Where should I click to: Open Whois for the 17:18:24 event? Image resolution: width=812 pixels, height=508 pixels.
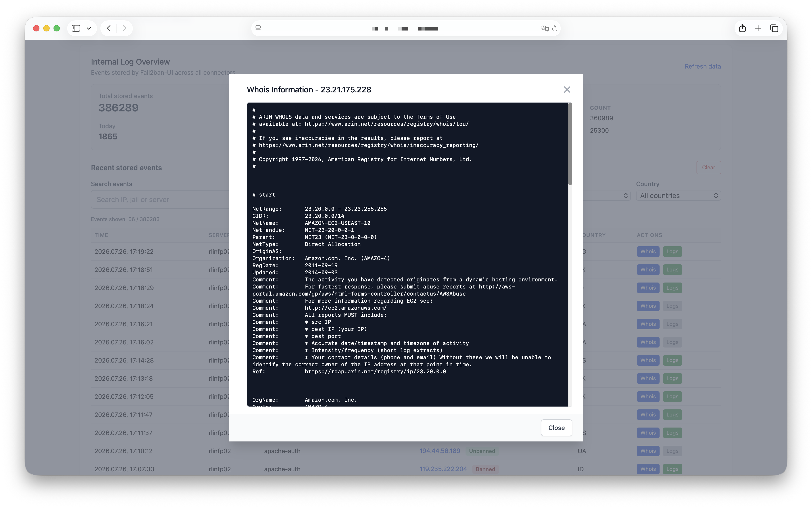tap(648, 306)
